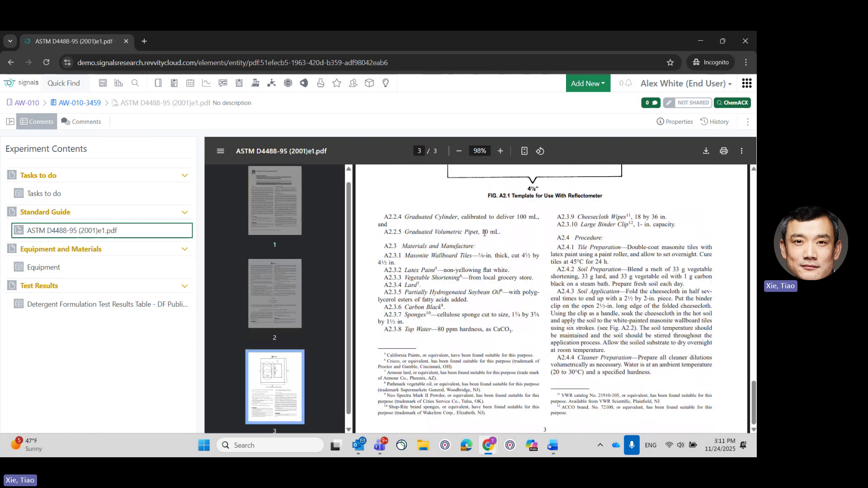Select the calendar tool in the top toolbar
868x488 pixels.
190,83
